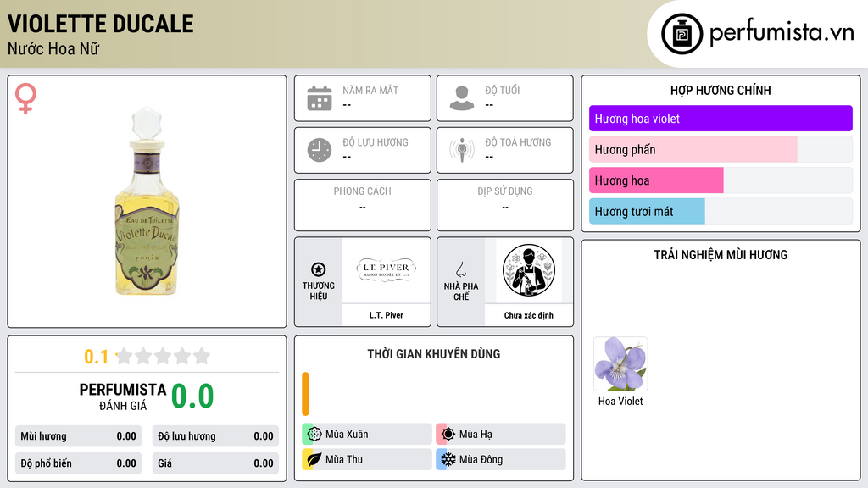Click the Mùa Hạ sun icon
The height and width of the screenshot is (488, 868).
point(448,435)
